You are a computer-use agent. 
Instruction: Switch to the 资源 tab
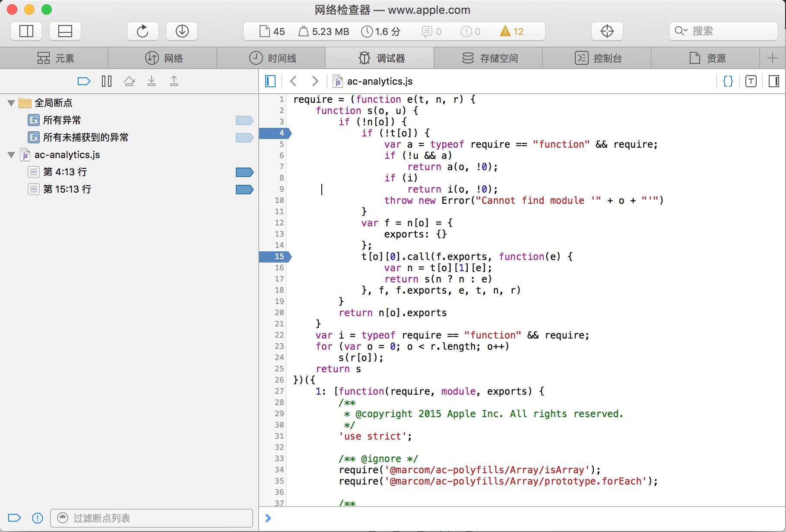(706, 58)
